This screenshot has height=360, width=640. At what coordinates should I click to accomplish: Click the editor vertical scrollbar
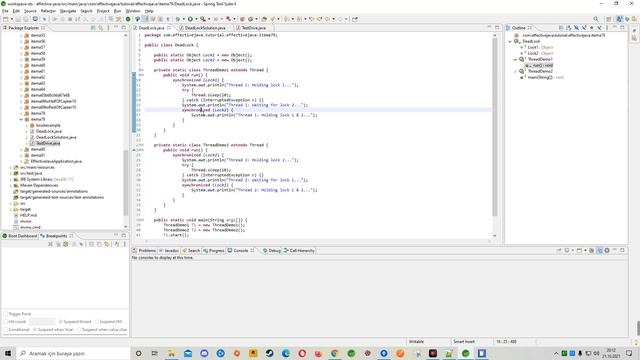[495, 127]
